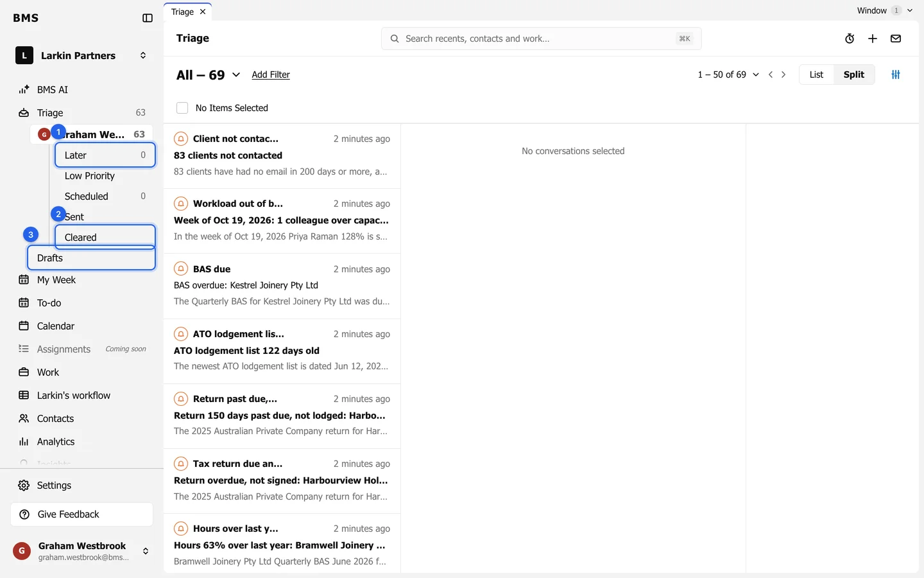
Task: Collapse the sidebar with the panel icon
Action: (x=148, y=18)
